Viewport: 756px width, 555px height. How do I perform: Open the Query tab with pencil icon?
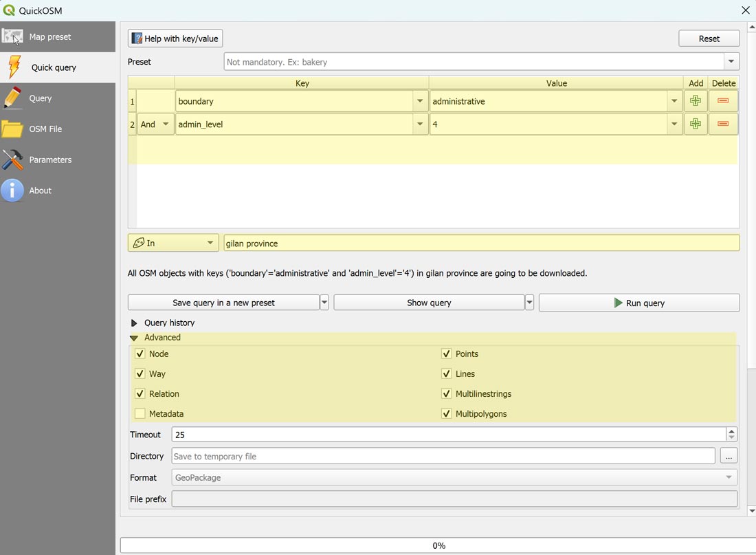coord(57,98)
